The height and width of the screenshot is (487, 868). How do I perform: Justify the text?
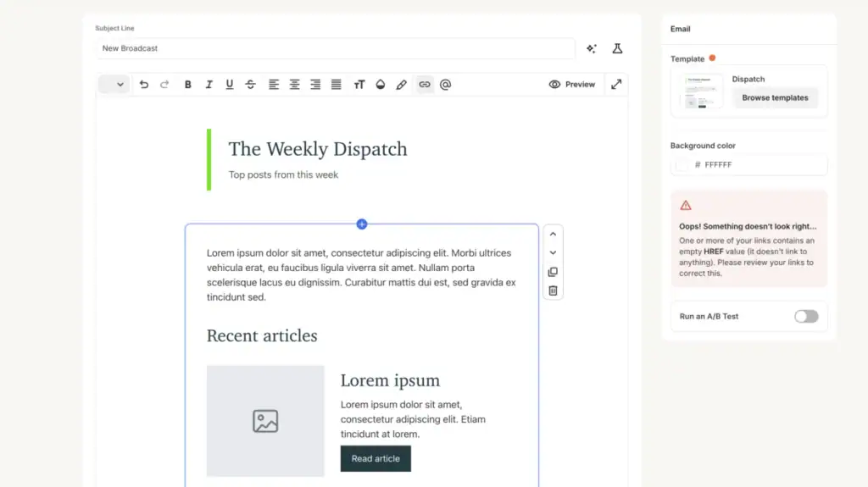[336, 85]
